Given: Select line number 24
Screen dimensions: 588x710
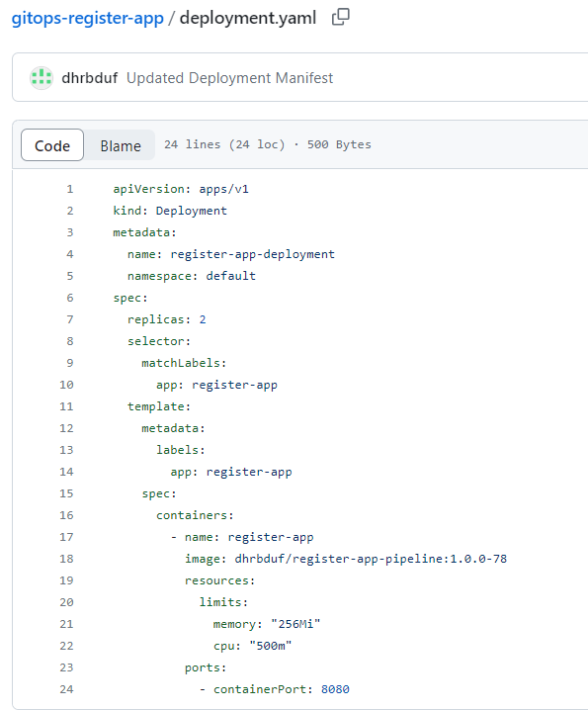Looking at the screenshot, I should tap(66, 689).
